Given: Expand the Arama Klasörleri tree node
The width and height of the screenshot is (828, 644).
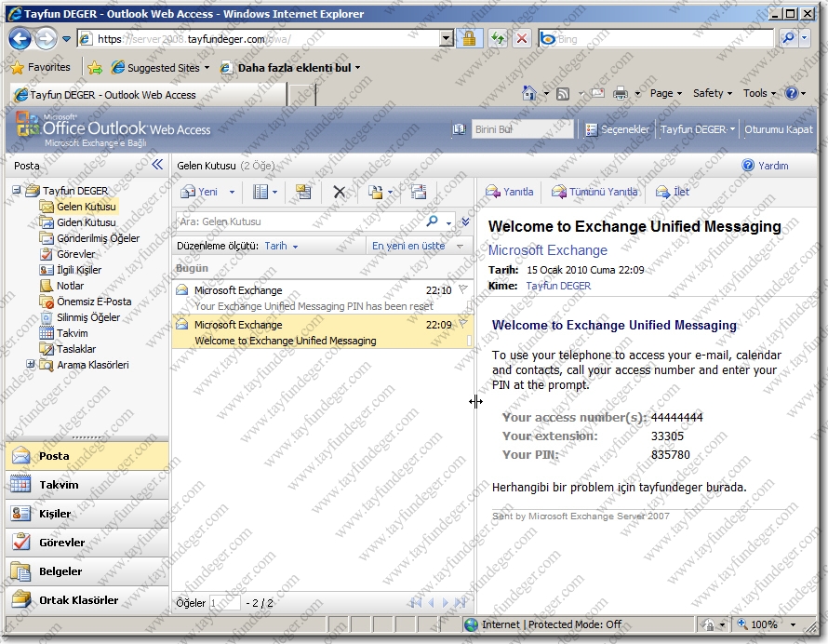Looking at the screenshot, I should [x=30, y=364].
